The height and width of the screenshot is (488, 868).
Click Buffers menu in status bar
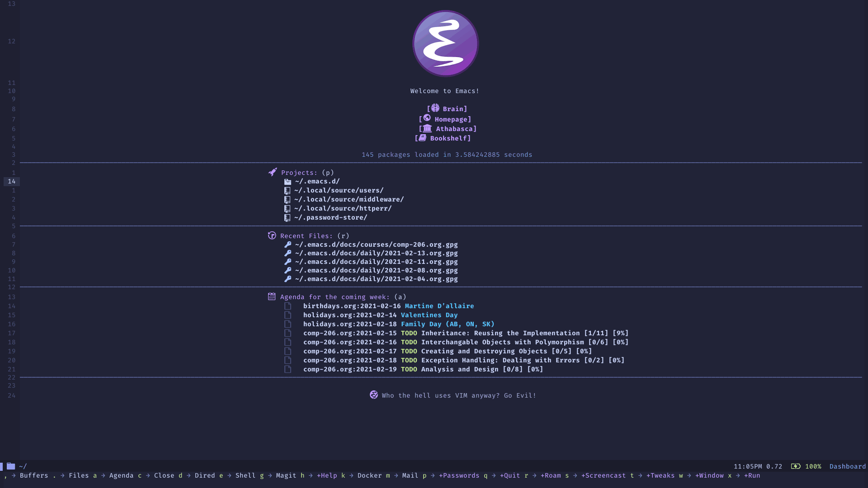click(33, 475)
